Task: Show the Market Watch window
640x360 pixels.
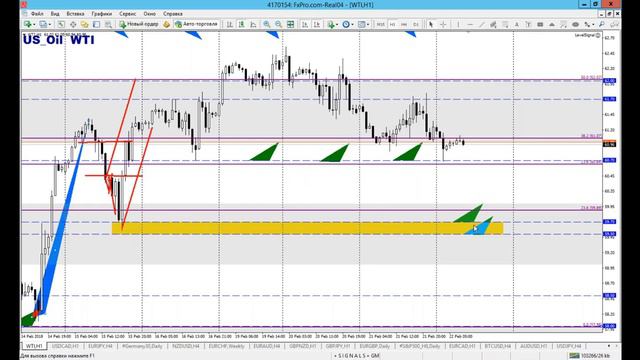Action: pos(61,24)
